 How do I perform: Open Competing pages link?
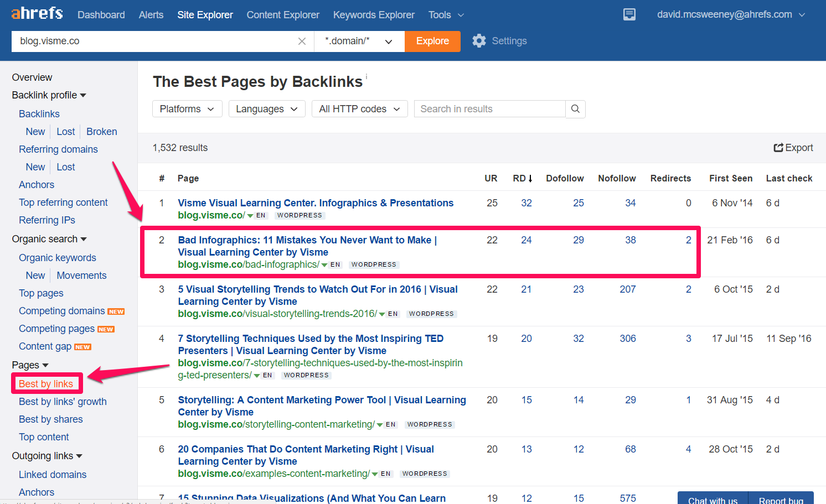tap(56, 329)
